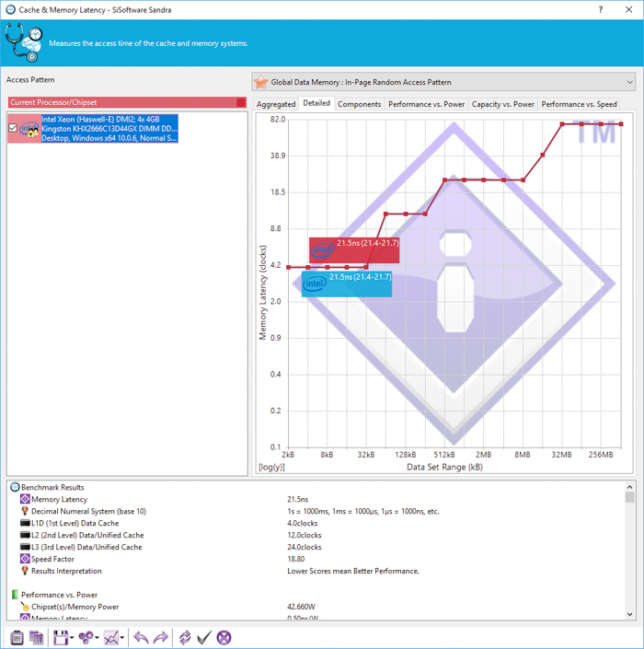Click the calculator-style icon in bottom toolbar
The height and width of the screenshot is (649, 644).
[x=17, y=637]
